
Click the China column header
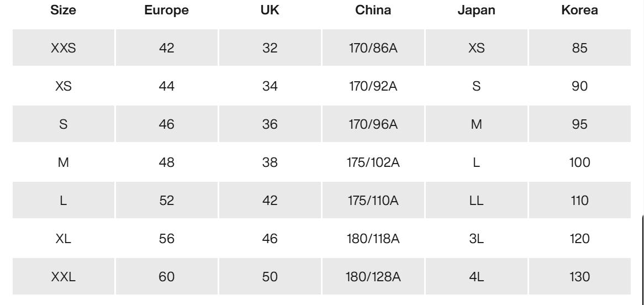coord(373,10)
